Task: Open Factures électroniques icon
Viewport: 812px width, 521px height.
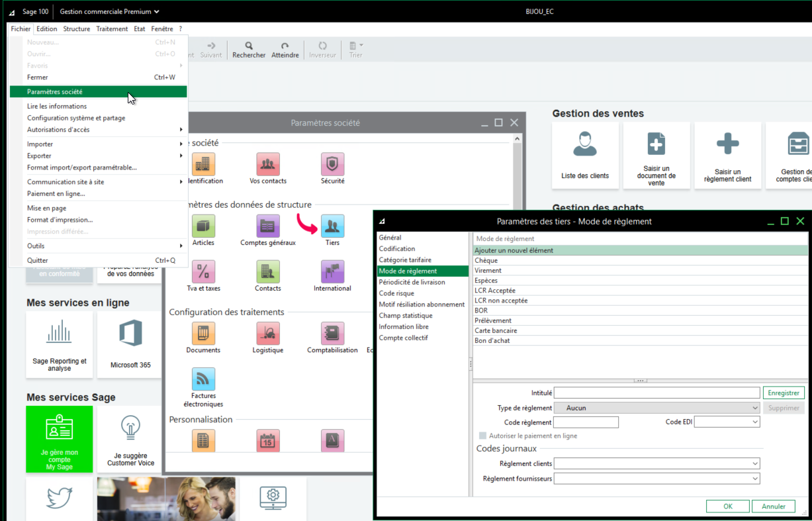Action: [203, 379]
